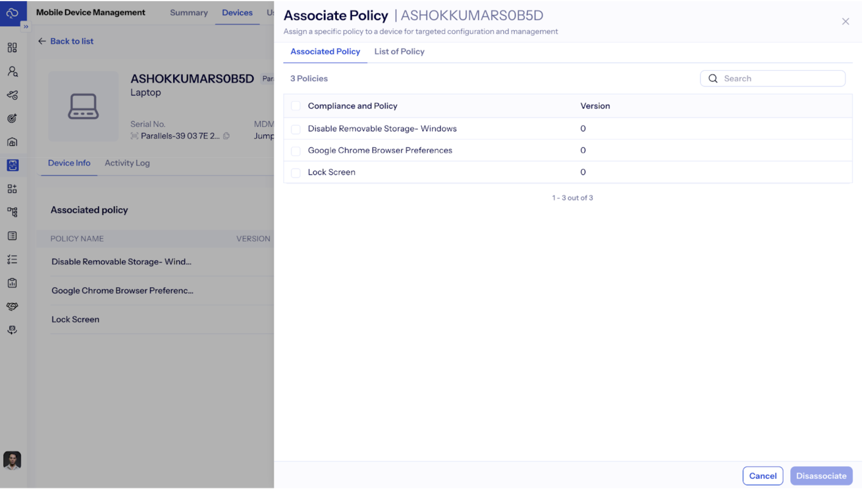Select the add-module icon in sidebar
This screenshot has height=489, width=868.
click(x=12, y=189)
